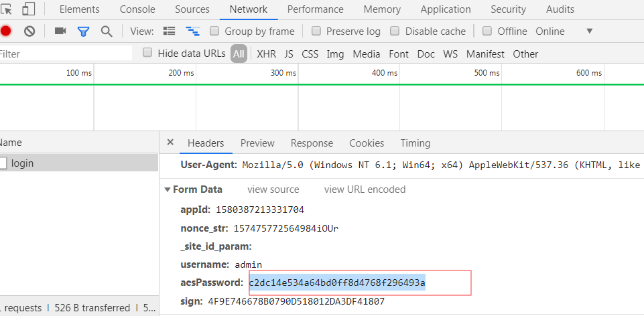The width and height of the screenshot is (644, 316).
Task: Show the waterfall overview view icon
Action: [193, 31]
